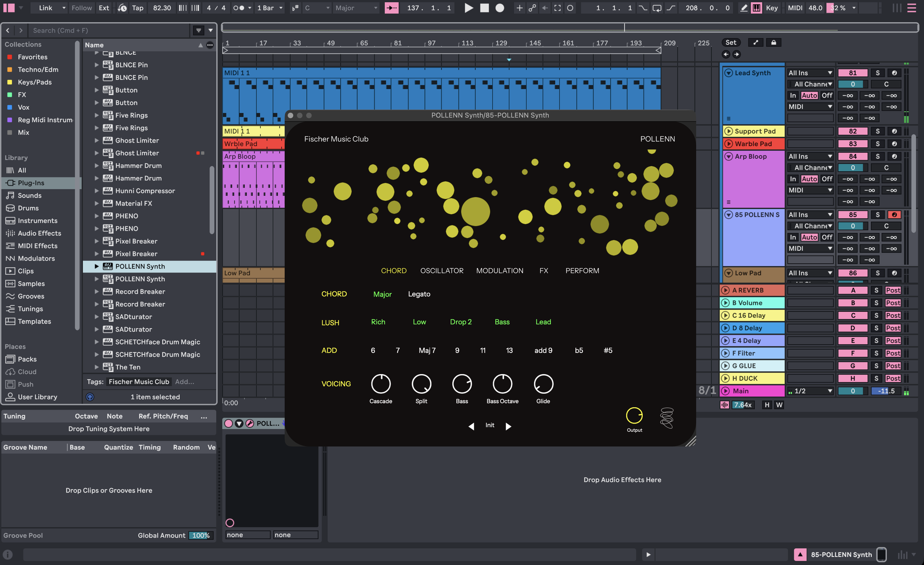This screenshot has height=565, width=924.
Task: Arm the Arrangement Record button
Action: click(x=499, y=8)
